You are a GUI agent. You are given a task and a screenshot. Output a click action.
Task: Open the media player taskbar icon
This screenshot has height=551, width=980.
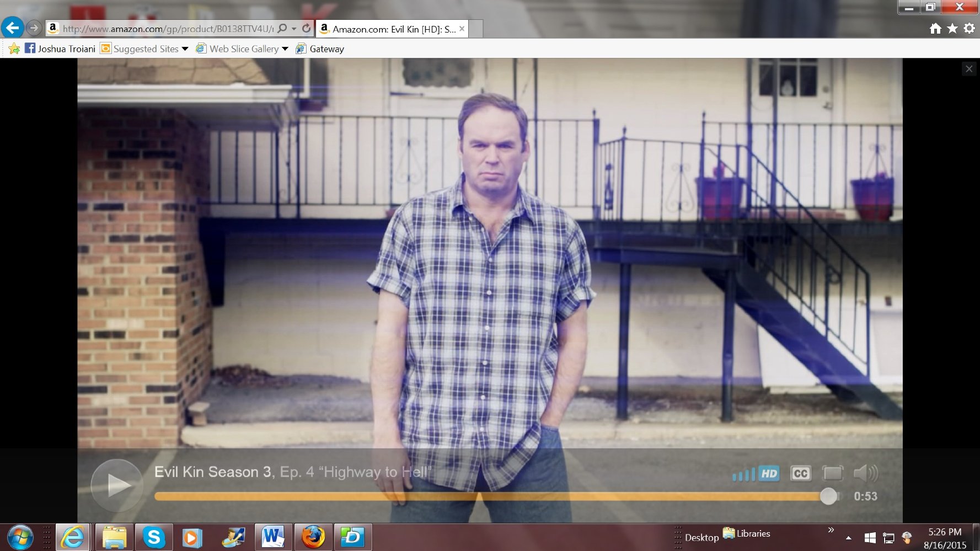(192, 537)
